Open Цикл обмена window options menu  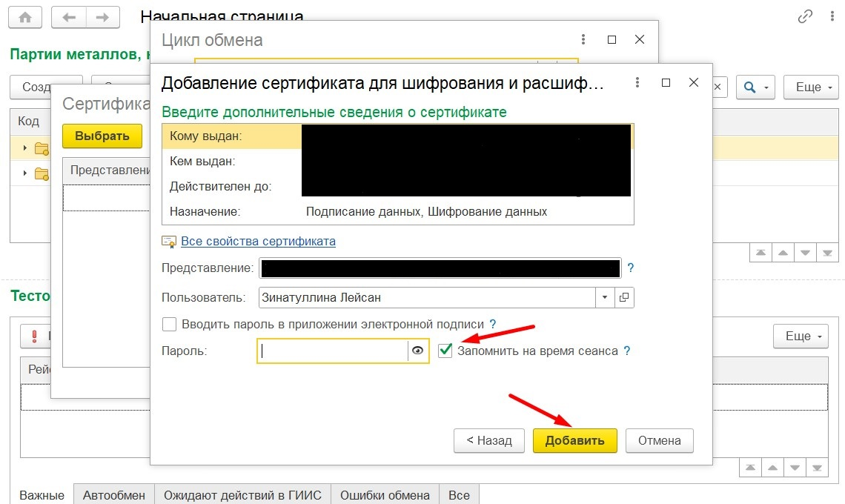click(583, 39)
